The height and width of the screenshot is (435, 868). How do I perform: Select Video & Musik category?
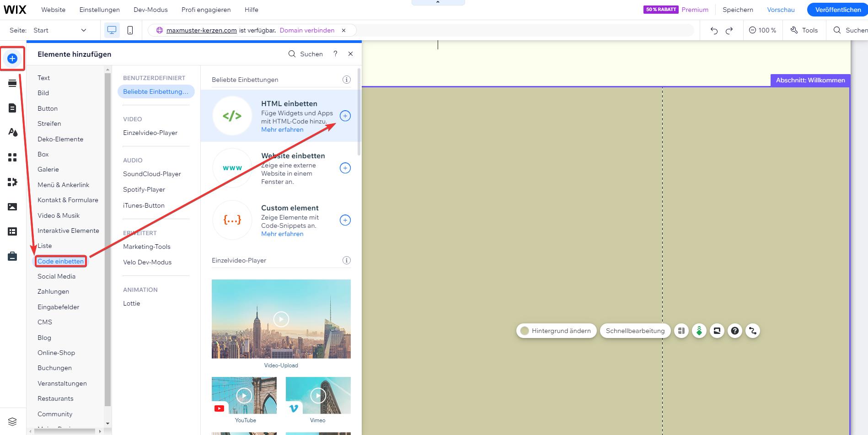[59, 215]
